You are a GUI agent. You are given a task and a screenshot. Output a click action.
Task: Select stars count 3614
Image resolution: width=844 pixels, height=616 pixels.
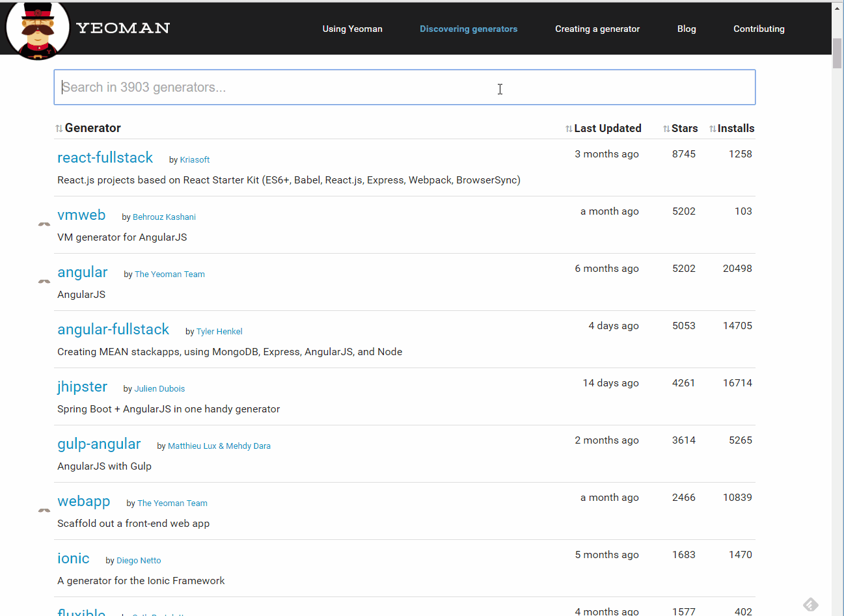[x=684, y=440]
